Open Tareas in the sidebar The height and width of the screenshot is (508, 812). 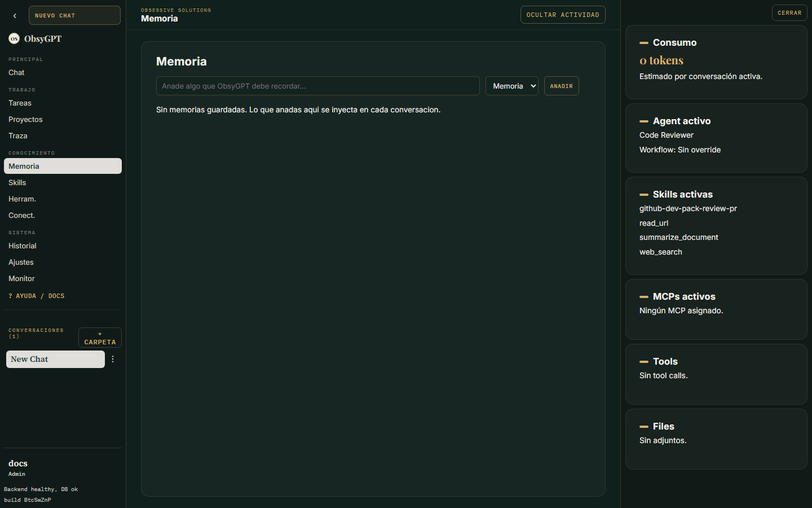click(63, 103)
